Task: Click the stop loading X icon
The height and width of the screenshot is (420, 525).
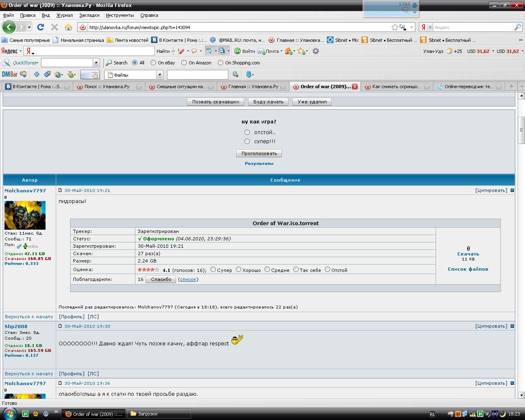Action: (54, 27)
